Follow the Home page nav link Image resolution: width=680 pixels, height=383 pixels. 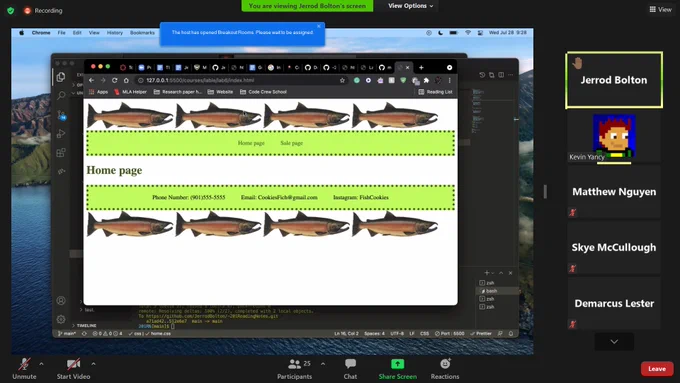(251, 143)
